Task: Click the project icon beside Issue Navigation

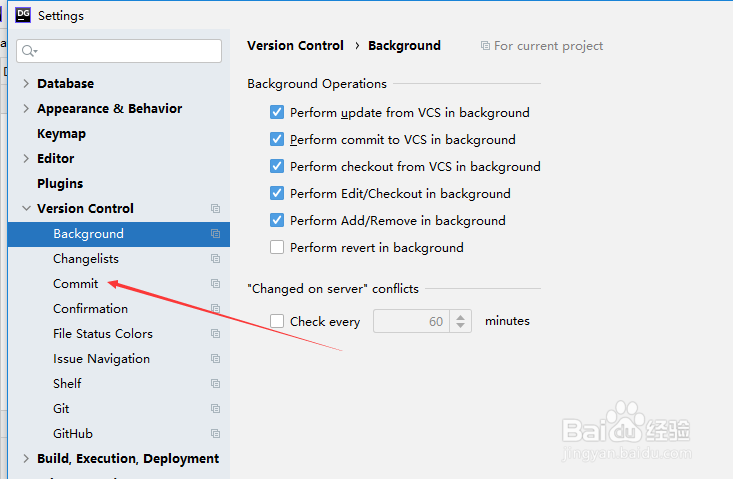Action: (x=215, y=359)
